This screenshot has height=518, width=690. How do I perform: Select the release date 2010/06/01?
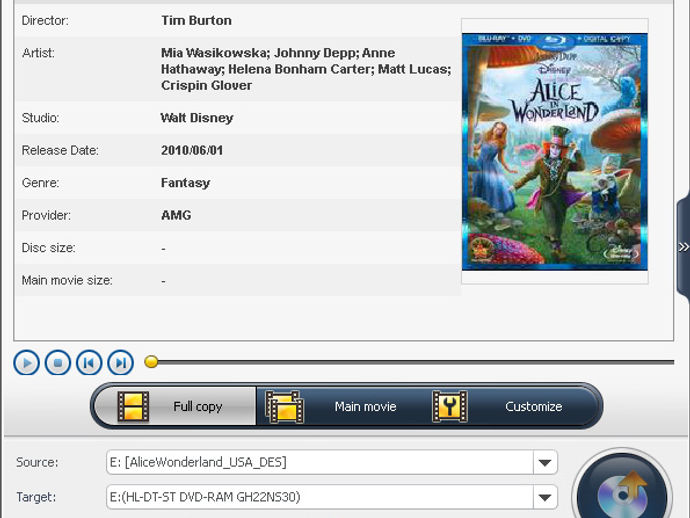[x=192, y=151]
